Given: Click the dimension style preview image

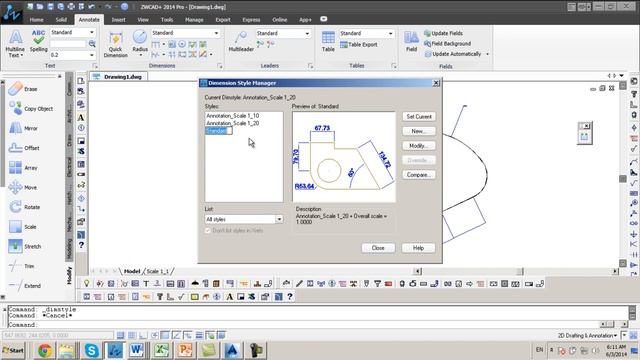Looking at the screenshot, I should (344, 157).
